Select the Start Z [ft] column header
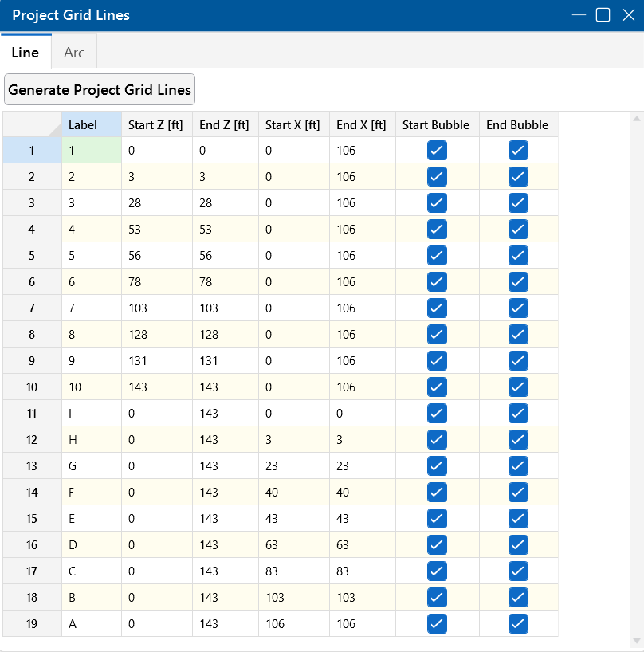 tap(156, 124)
